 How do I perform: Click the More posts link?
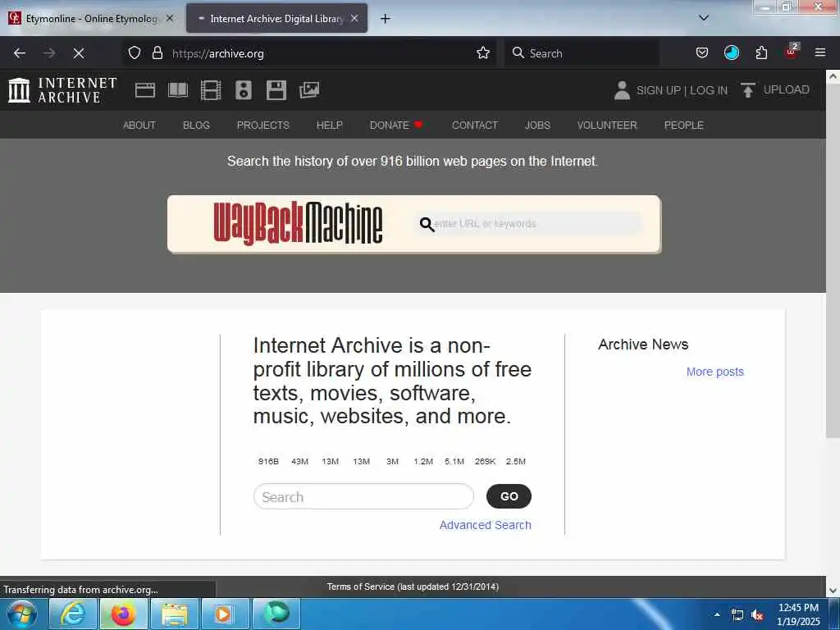(715, 372)
